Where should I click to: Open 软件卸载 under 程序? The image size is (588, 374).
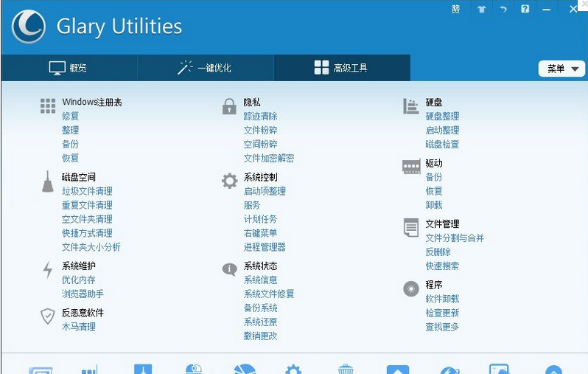[442, 299]
